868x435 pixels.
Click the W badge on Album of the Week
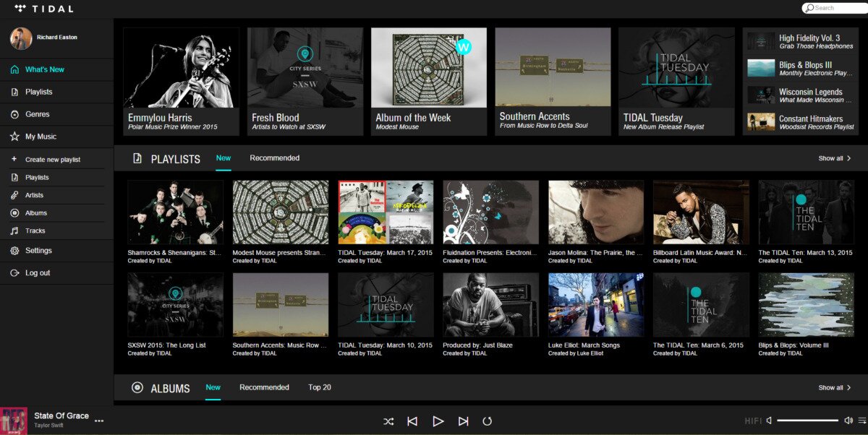coord(464,47)
